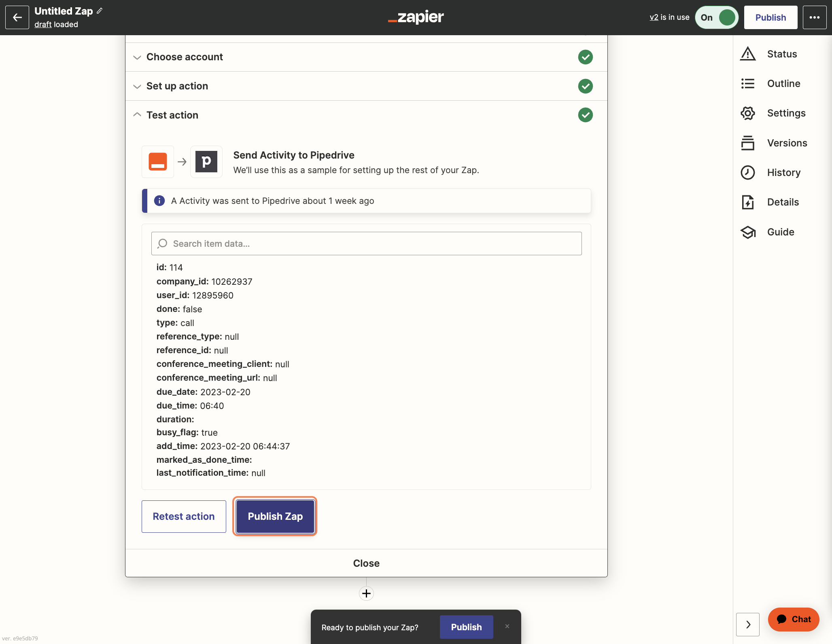832x644 pixels.
Task: Open the History clock icon
Action: 748,172
